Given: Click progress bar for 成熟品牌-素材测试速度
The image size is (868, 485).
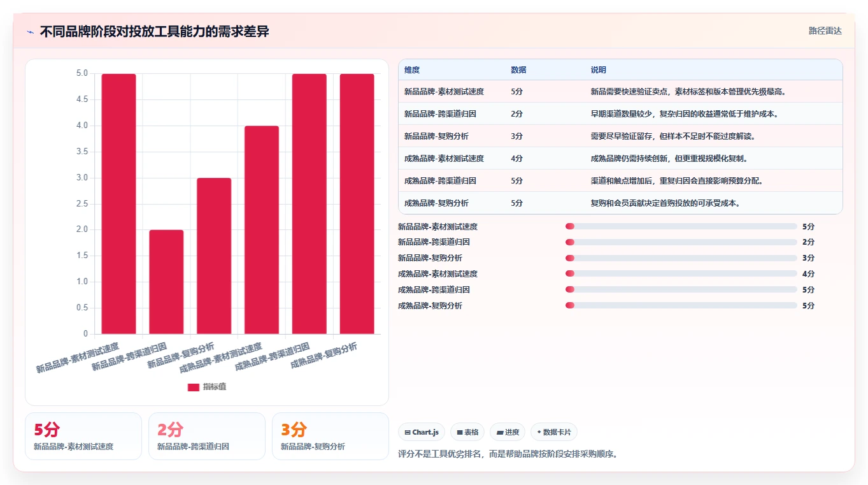Looking at the screenshot, I should (x=681, y=274).
